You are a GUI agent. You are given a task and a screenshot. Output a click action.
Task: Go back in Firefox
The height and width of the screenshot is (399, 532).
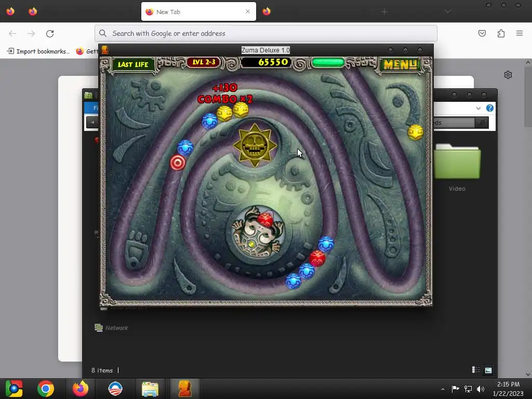12,33
